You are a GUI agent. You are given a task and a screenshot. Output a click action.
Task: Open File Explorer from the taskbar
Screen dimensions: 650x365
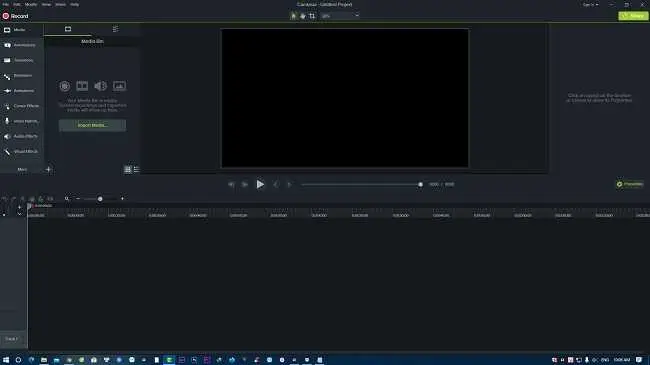click(x=44, y=360)
